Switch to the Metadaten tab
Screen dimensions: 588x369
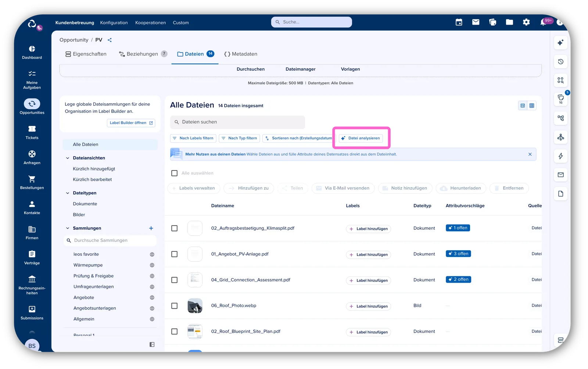pyautogui.click(x=241, y=54)
